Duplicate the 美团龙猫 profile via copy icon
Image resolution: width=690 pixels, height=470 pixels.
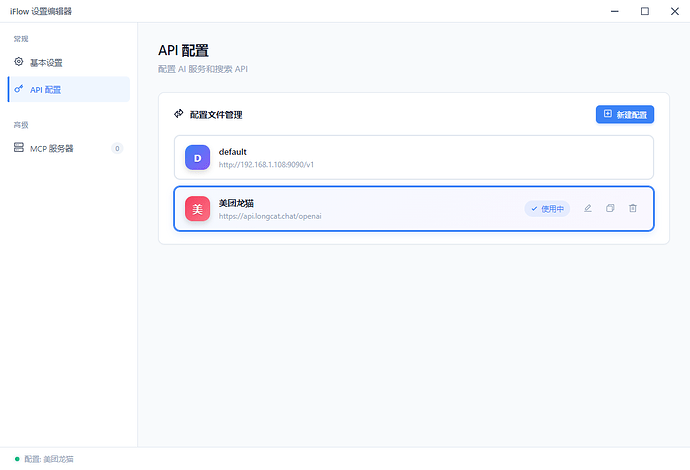point(610,208)
